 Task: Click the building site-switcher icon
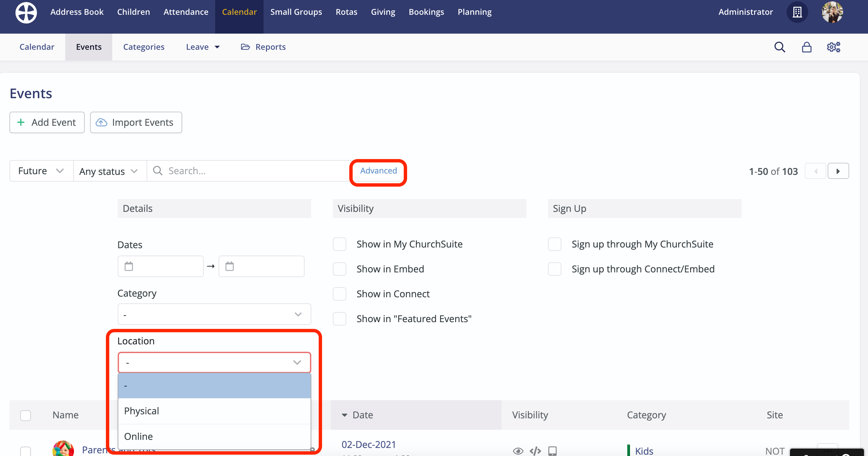(797, 12)
